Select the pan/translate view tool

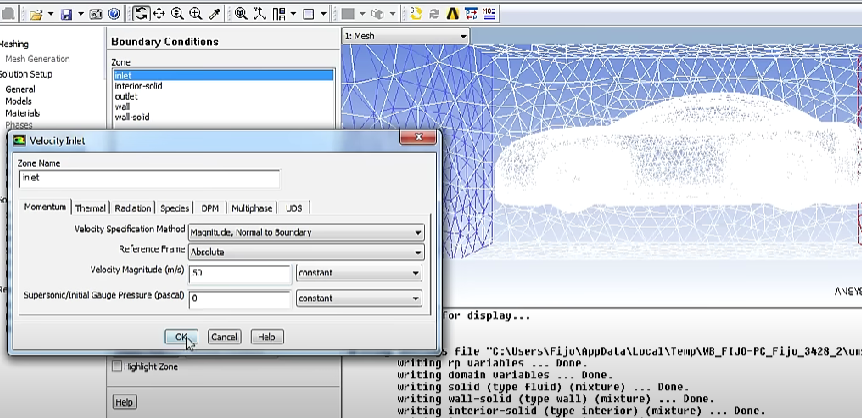point(159,14)
